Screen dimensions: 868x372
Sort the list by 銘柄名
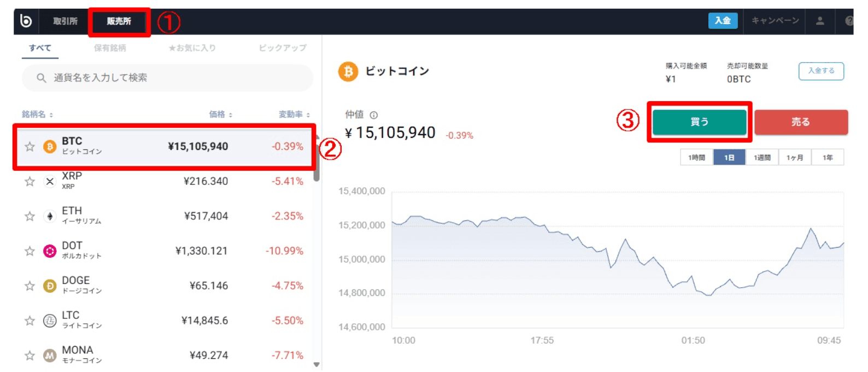tap(37, 114)
